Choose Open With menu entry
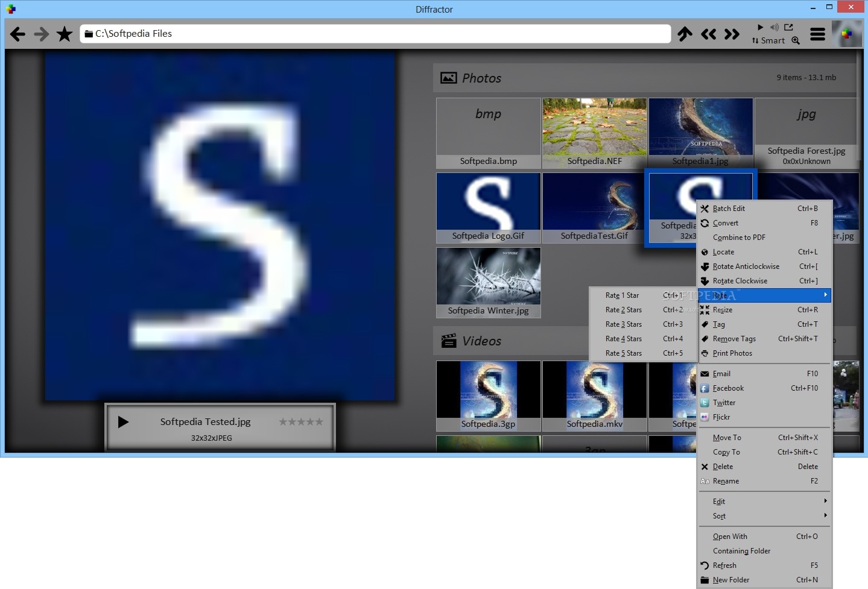Screen dimensions: 868x589 (x=764, y=537)
